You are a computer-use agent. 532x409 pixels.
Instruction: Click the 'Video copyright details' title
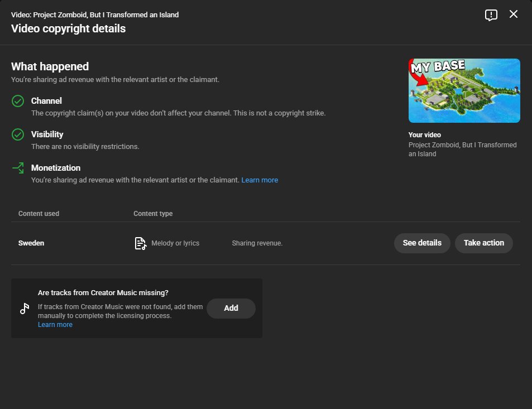[x=68, y=29]
